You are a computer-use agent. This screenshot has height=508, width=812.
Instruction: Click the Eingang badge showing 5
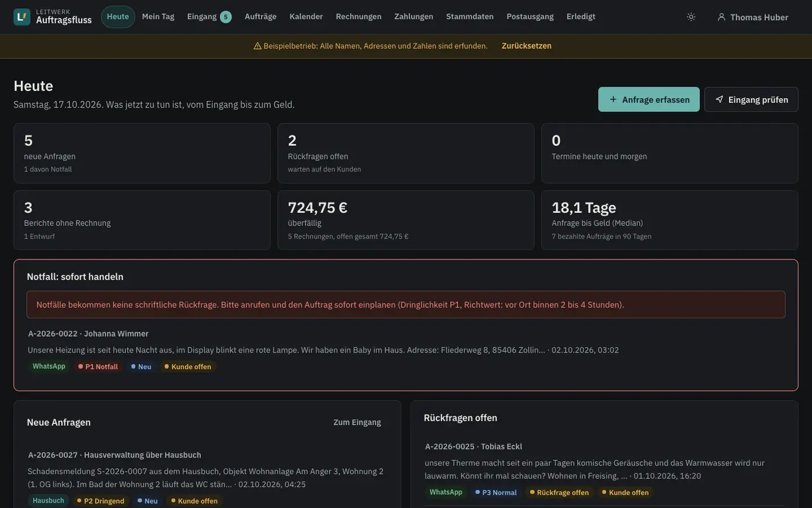point(226,17)
